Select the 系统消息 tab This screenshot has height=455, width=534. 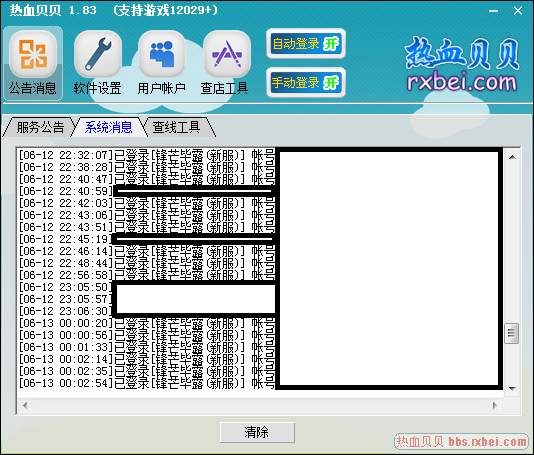(x=108, y=127)
